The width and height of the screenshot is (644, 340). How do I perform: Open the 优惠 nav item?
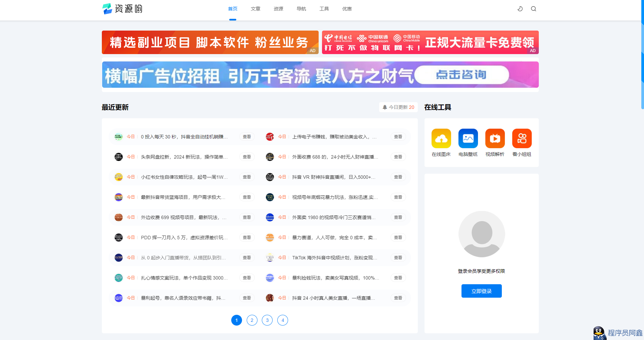(x=347, y=9)
